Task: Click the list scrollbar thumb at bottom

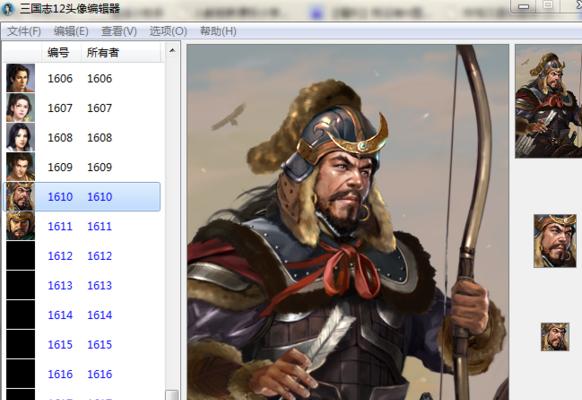Action: [x=172, y=395]
